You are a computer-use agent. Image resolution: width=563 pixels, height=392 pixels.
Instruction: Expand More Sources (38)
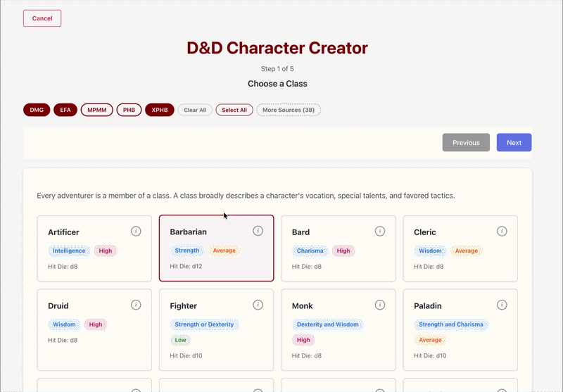point(289,110)
